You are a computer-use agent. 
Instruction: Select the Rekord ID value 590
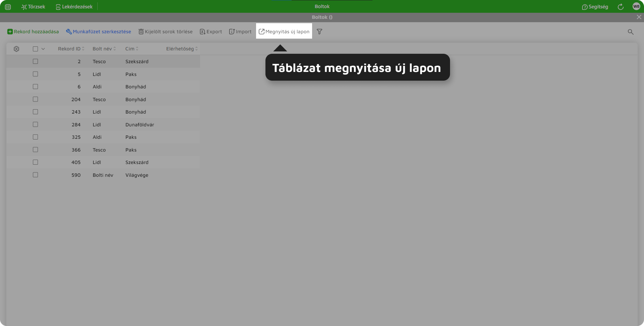(x=76, y=175)
